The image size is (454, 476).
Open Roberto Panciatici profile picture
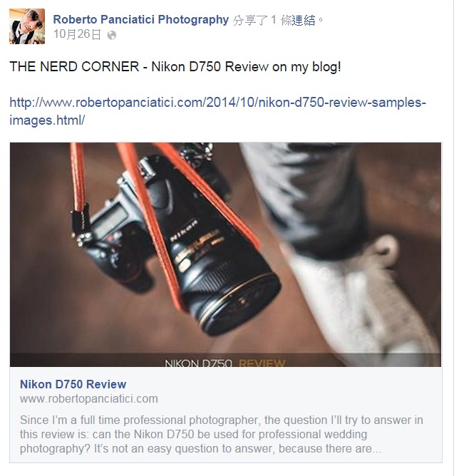27,26
